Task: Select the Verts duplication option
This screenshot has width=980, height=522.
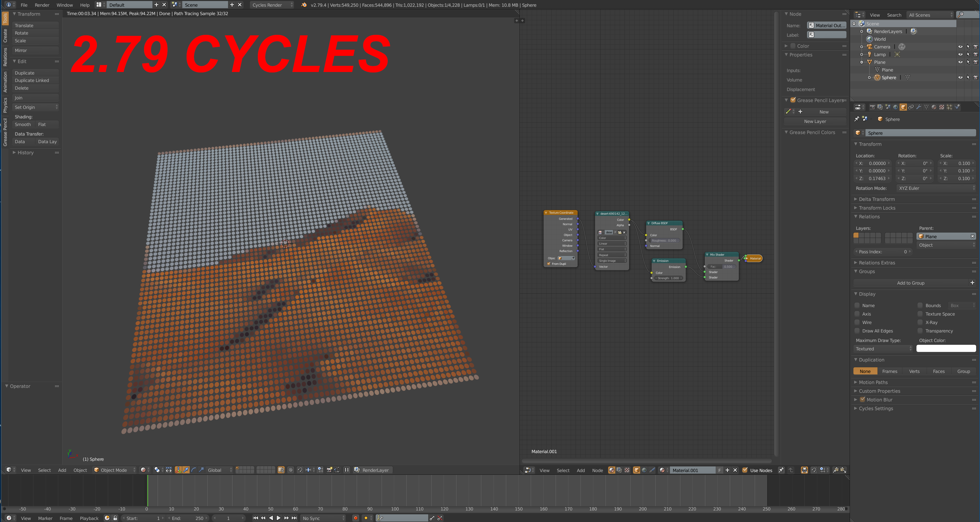Action: point(914,371)
